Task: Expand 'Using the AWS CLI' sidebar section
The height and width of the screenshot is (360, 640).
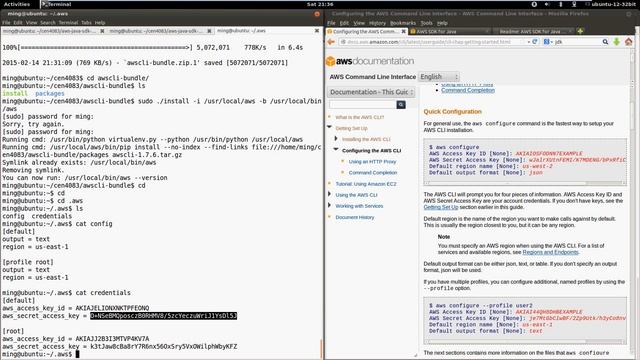Action: pos(329,194)
